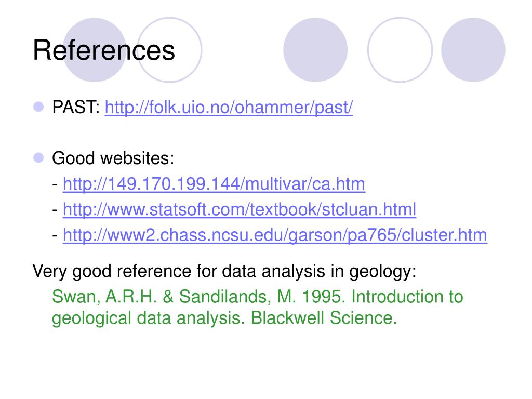Select the rightmost filled lavender circle
Viewport: 532px width, 399px height.
(473, 50)
